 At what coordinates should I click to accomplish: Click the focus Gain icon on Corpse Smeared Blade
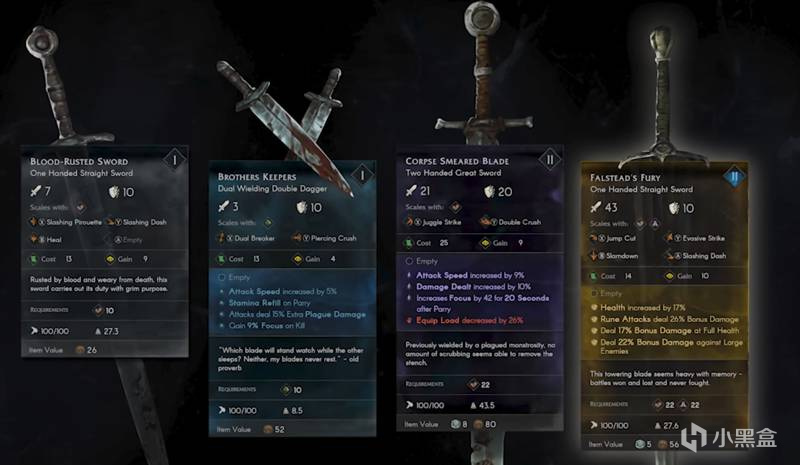[x=485, y=243]
